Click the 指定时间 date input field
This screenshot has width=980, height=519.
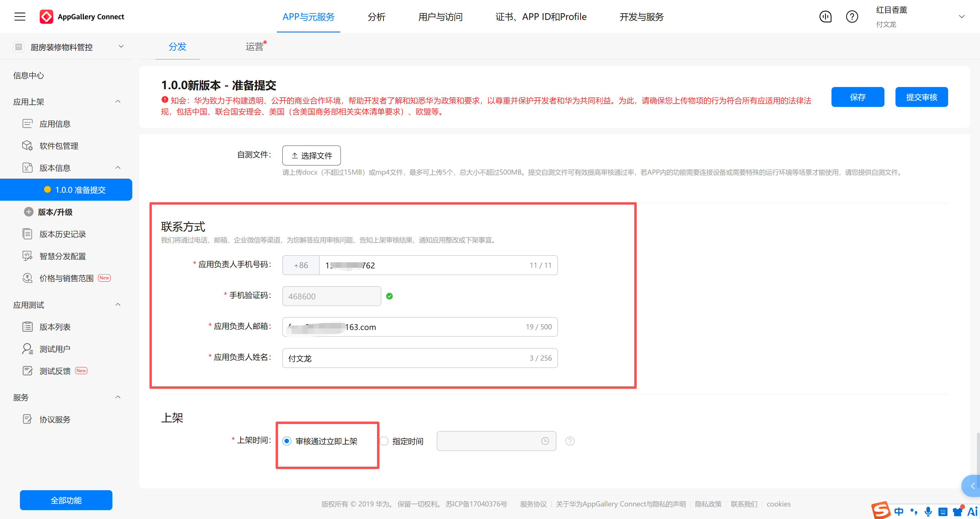[x=496, y=441]
